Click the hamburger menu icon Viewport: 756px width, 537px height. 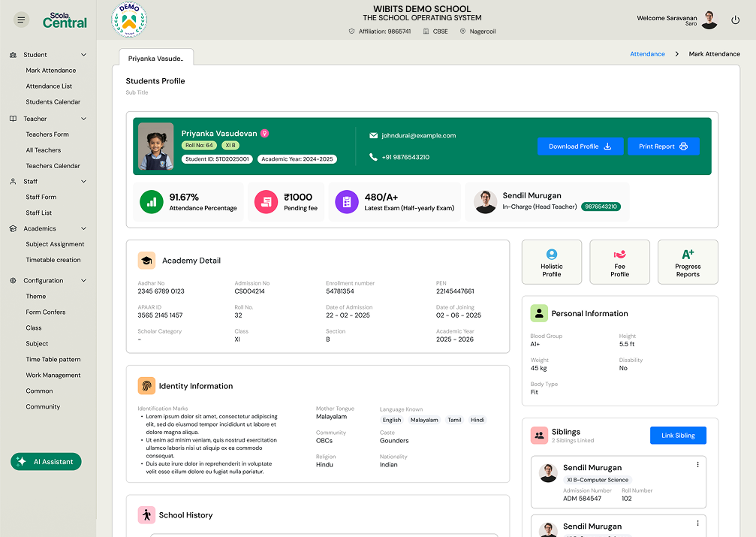tap(21, 20)
